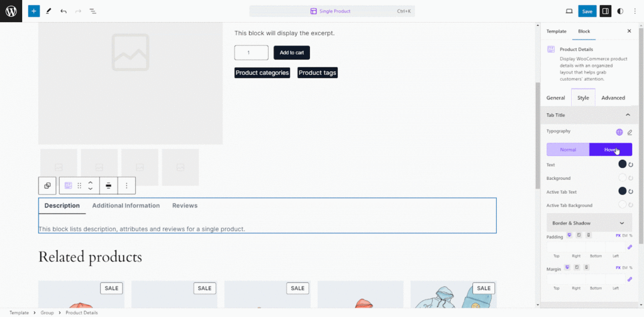
Task: Click the Redo arrow
Action: pyautogui.click(x=78, y=11)
